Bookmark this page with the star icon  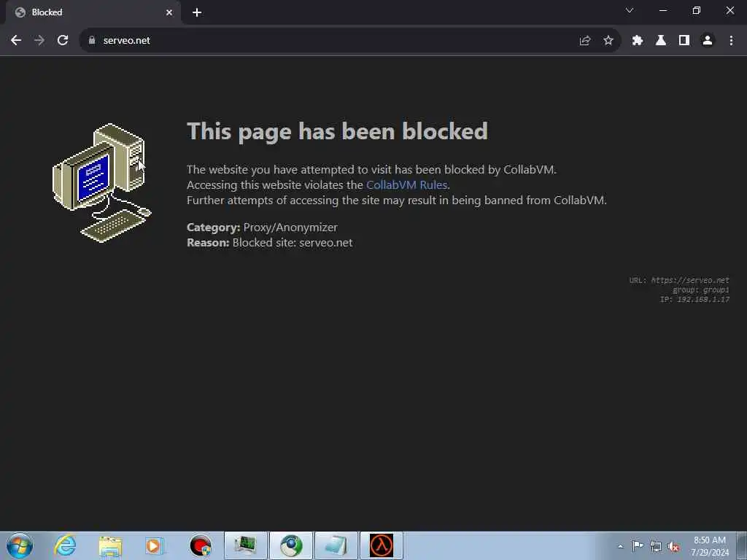click(608, 41)
